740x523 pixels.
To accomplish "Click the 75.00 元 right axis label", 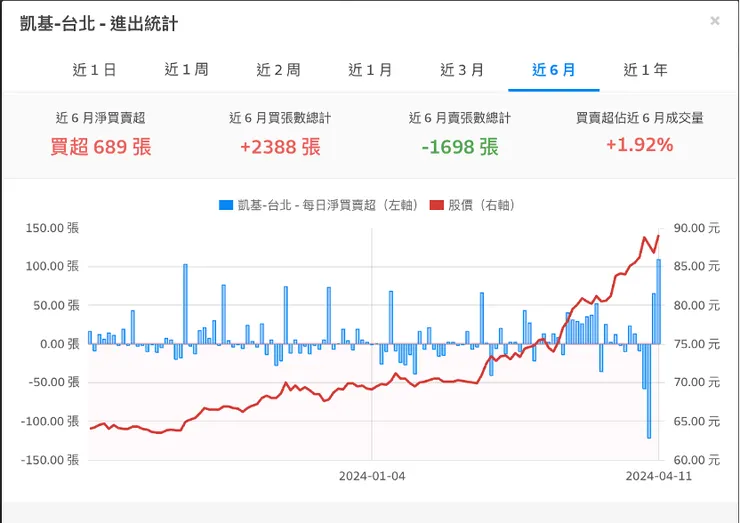I will pyautogui.click(x=697, y=344).
